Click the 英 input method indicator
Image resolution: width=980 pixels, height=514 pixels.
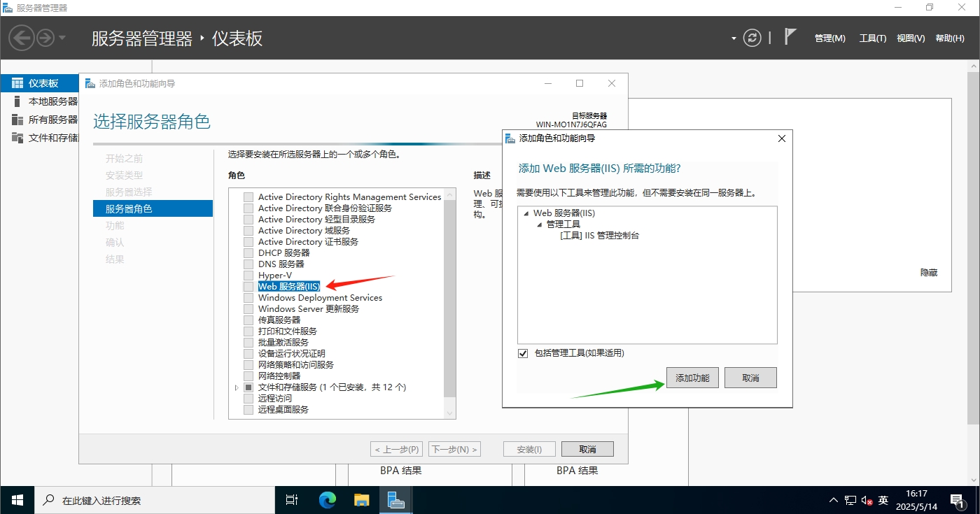click(883, 500)
